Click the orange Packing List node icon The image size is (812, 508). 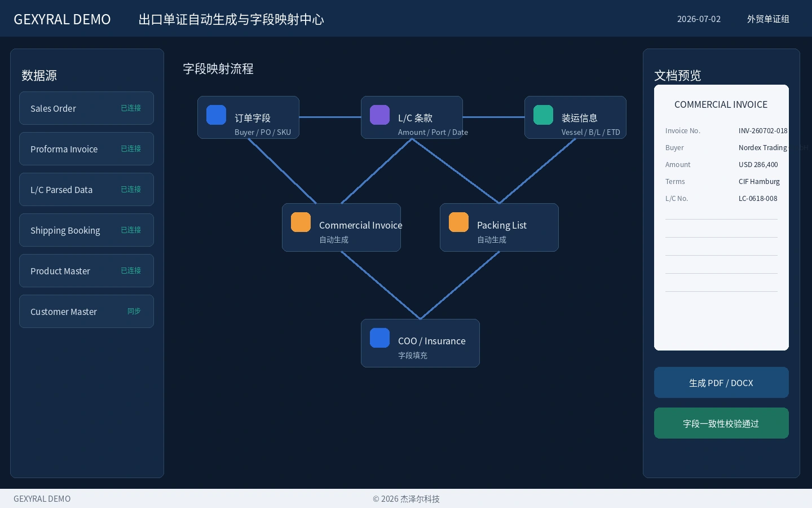tap(458, 222)
